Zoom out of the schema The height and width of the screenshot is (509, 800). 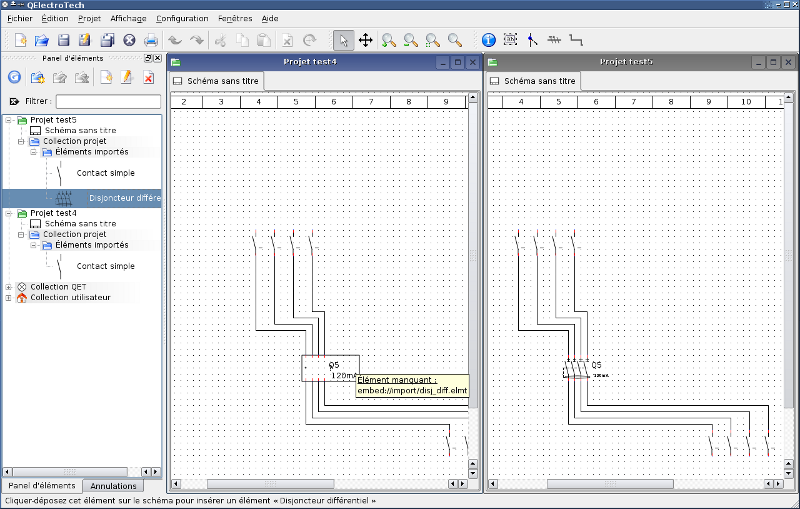click(x=411, y=40)
